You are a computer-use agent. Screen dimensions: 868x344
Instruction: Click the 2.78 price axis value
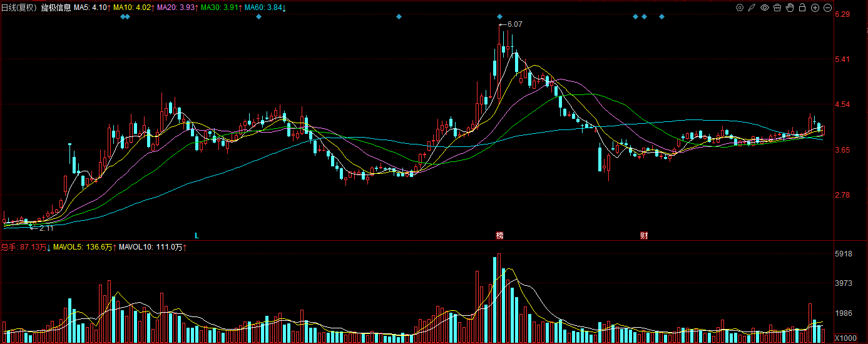[844, 195]
